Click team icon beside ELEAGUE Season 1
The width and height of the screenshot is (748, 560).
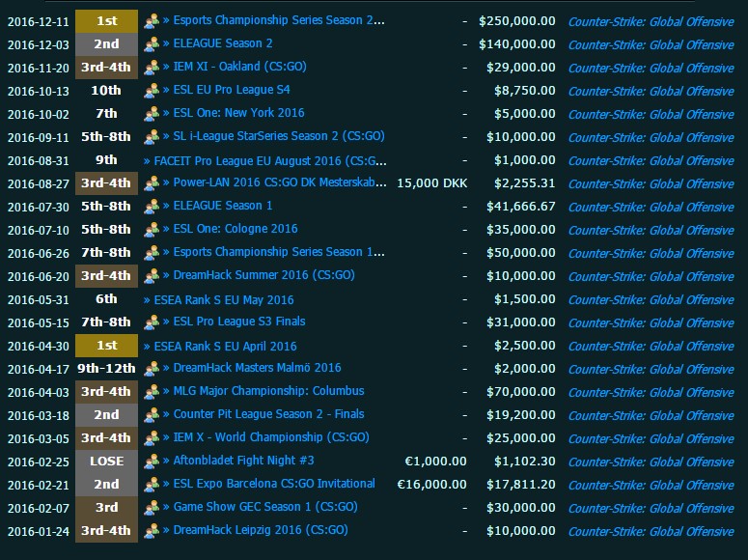point(152,207)
